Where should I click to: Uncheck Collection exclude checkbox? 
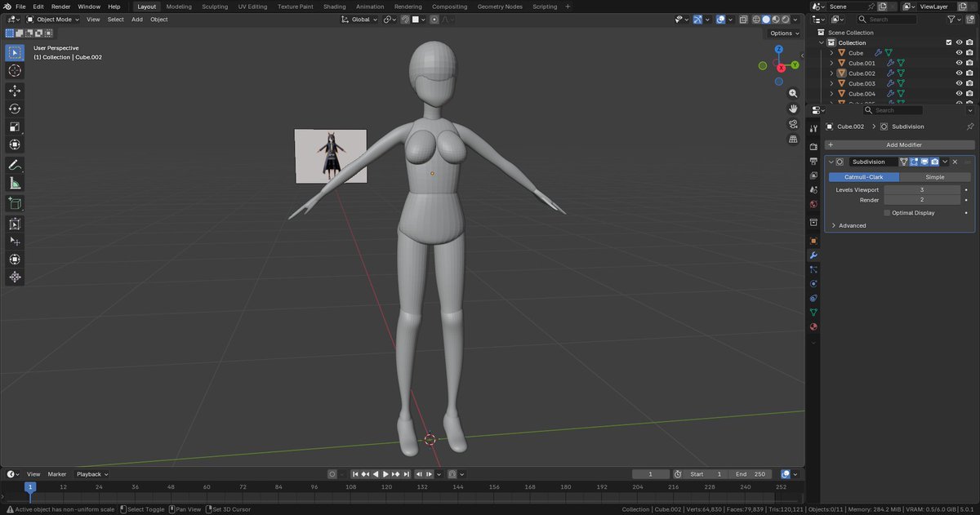coord(948,42)
